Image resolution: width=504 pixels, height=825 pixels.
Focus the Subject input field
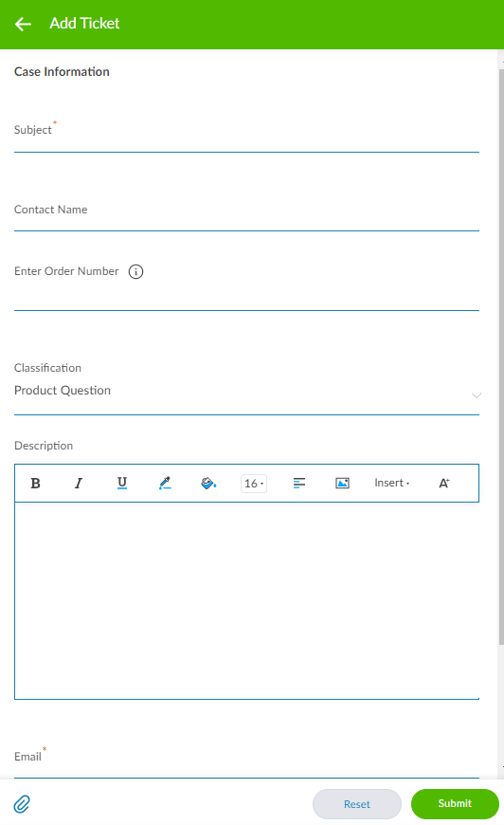coord(246,137)
